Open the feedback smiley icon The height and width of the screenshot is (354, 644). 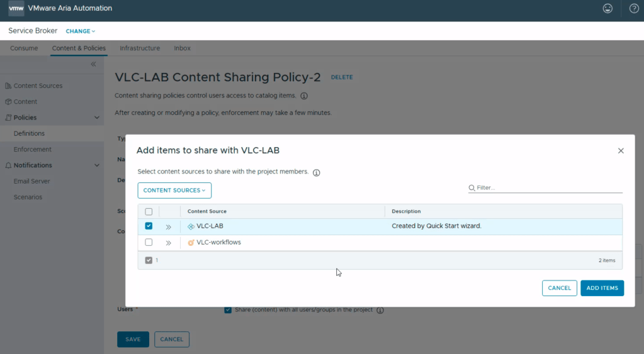(607, 9)
